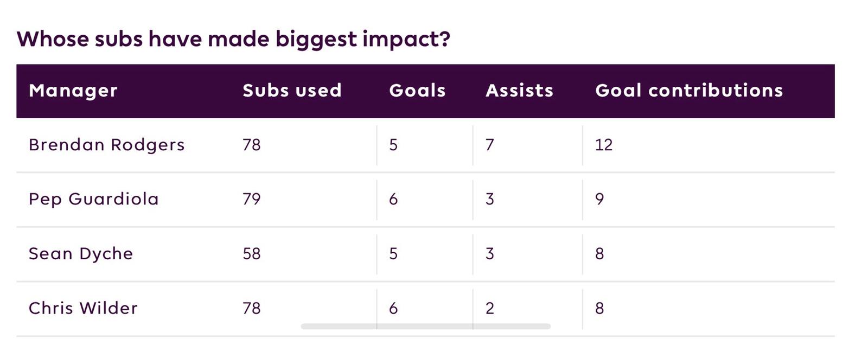The width and height of the screenshot is (868, 339).
Task: Click the Subs used column header
Action: point(292,91)
